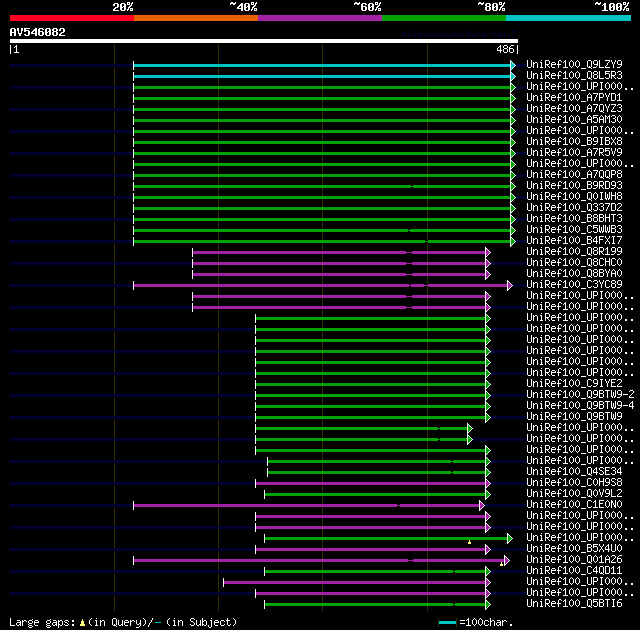Click the query end position 486
This screenshot has width=640, height=630.
tap(505, 49)
